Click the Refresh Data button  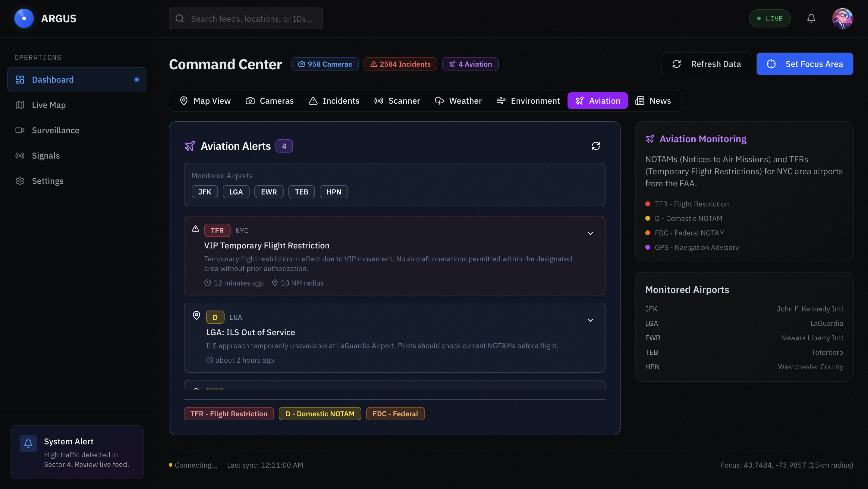706,64
